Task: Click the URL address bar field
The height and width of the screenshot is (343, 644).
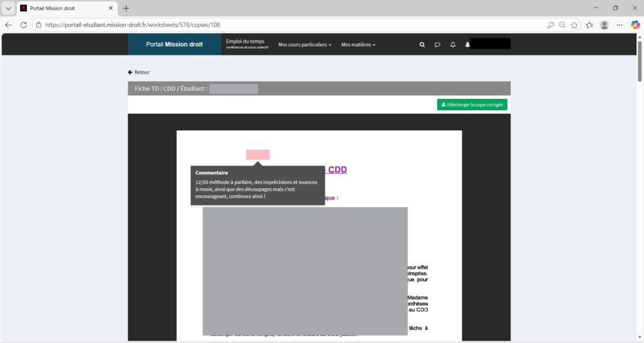Action: pos(283,25)
